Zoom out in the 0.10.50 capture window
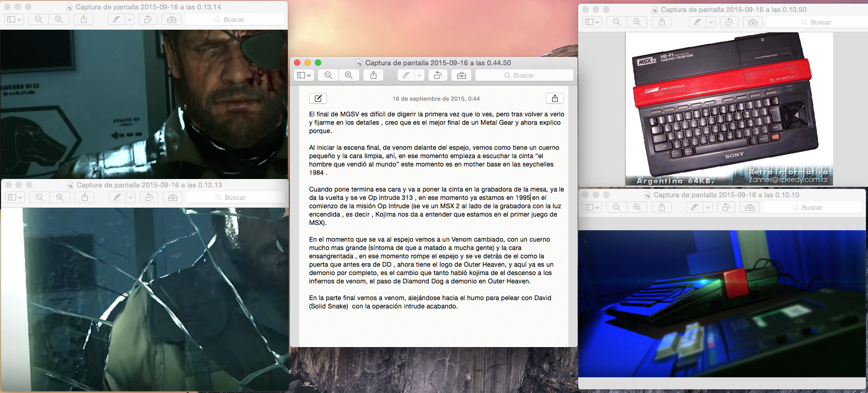Viewport: 868px width, 393px height. coord(616,22)
